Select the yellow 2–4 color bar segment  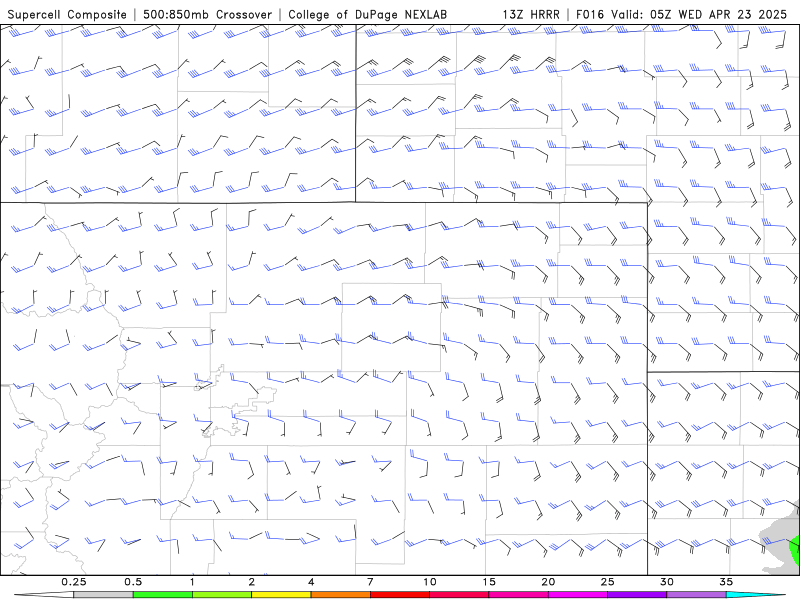pos(281,595)
